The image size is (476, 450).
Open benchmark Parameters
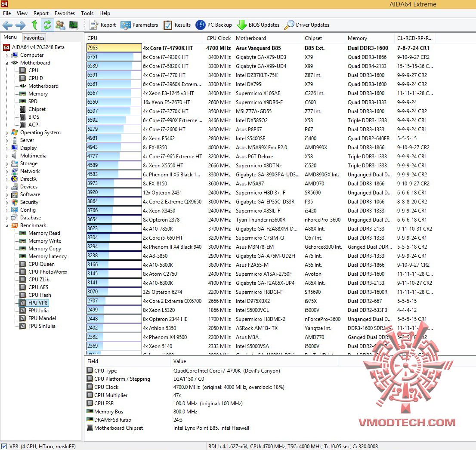click(x=139, y=25)
